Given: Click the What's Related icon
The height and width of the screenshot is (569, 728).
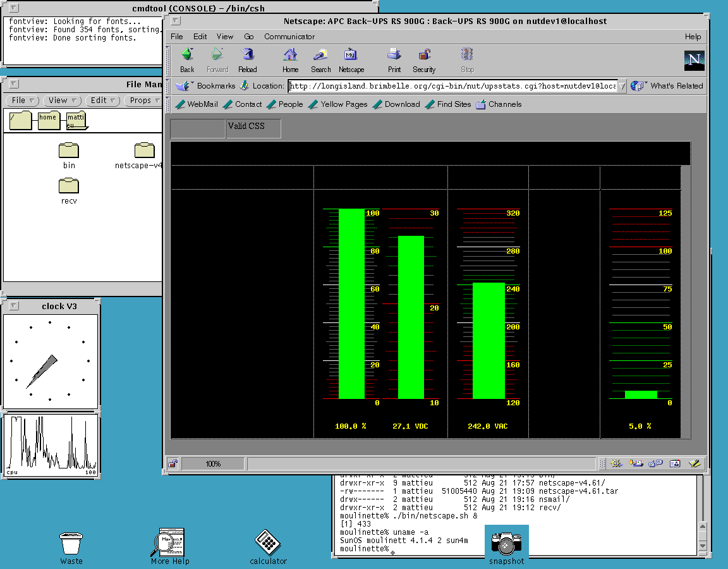Looking at the screenshot, I should point(639,85).
